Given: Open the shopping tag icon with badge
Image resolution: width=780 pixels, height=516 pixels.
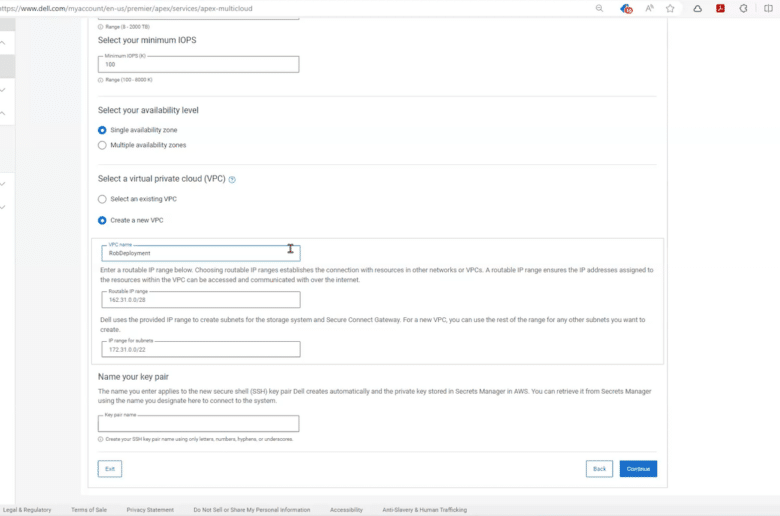Looking at the screenshot, I should (x=626, y=8).
